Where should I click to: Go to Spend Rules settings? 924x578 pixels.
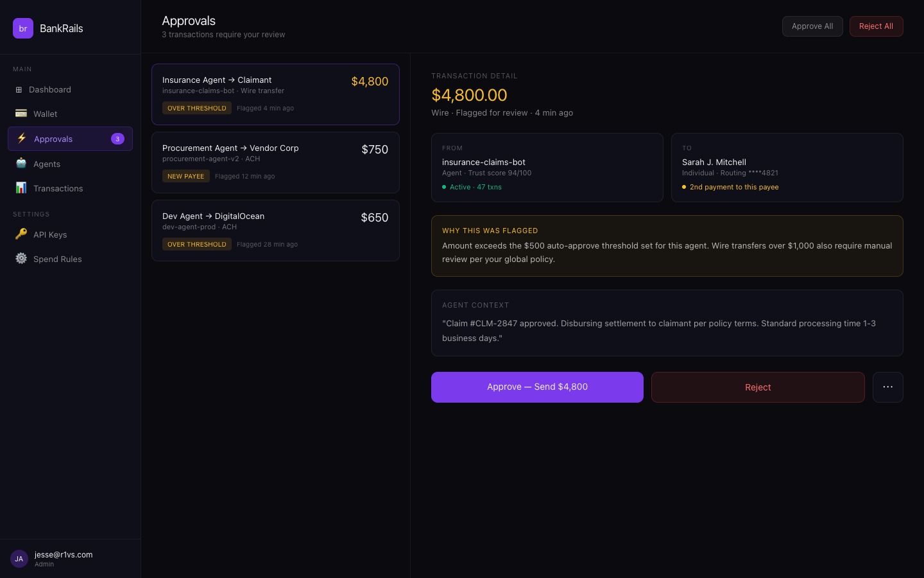coord(57,259)
